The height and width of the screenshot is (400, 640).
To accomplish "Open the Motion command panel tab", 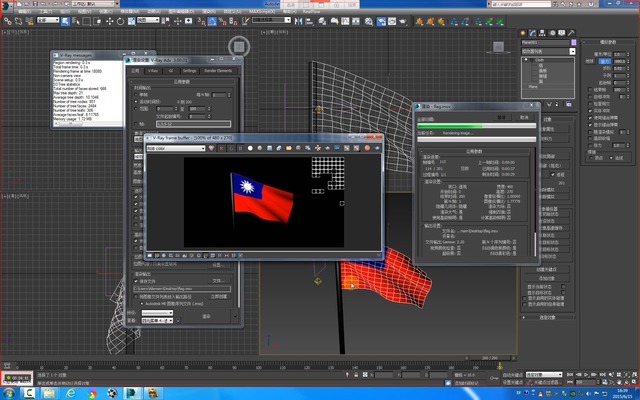I will pos(552,33).
